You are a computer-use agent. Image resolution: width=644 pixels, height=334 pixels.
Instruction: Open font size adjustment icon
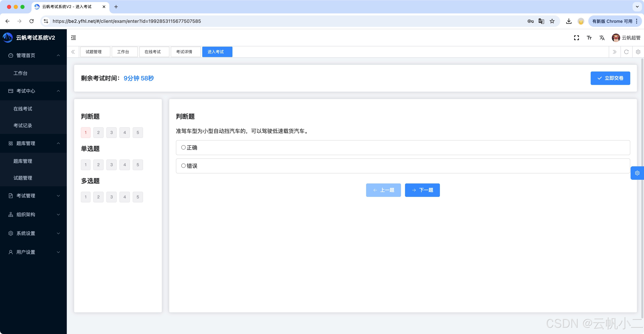pos(589,38)
